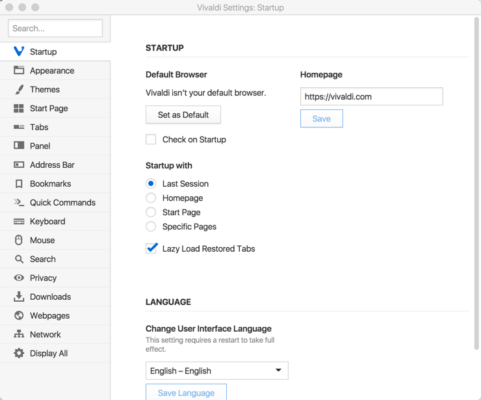Click the Webpages globe icon
The height and width of the screenshot is (400, 481).
click(x=19, y=315)
